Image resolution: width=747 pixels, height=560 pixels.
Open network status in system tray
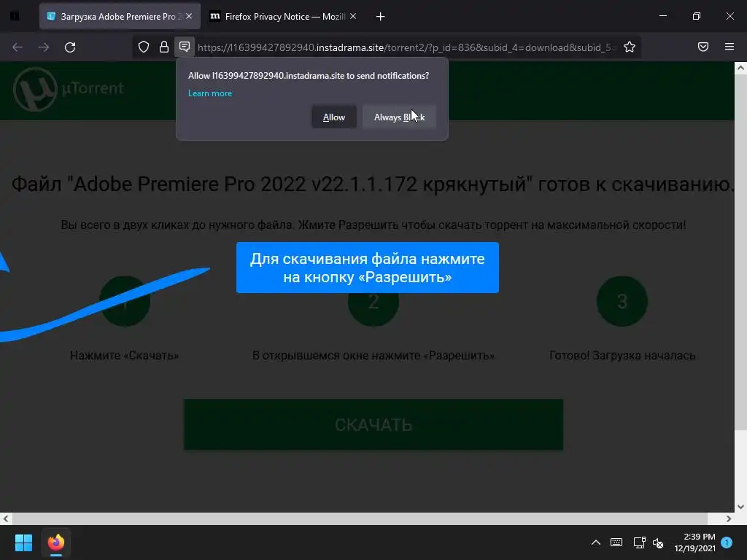[639, 542]
